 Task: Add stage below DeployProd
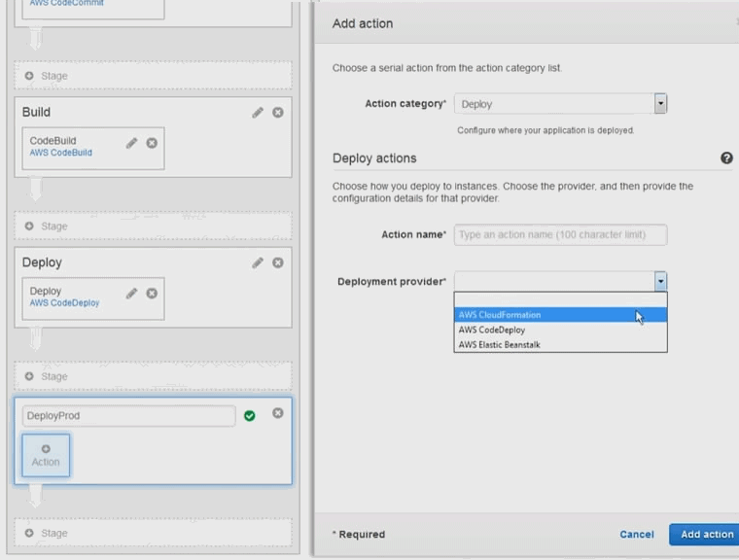pyautogui.click(x=154, y=533)
